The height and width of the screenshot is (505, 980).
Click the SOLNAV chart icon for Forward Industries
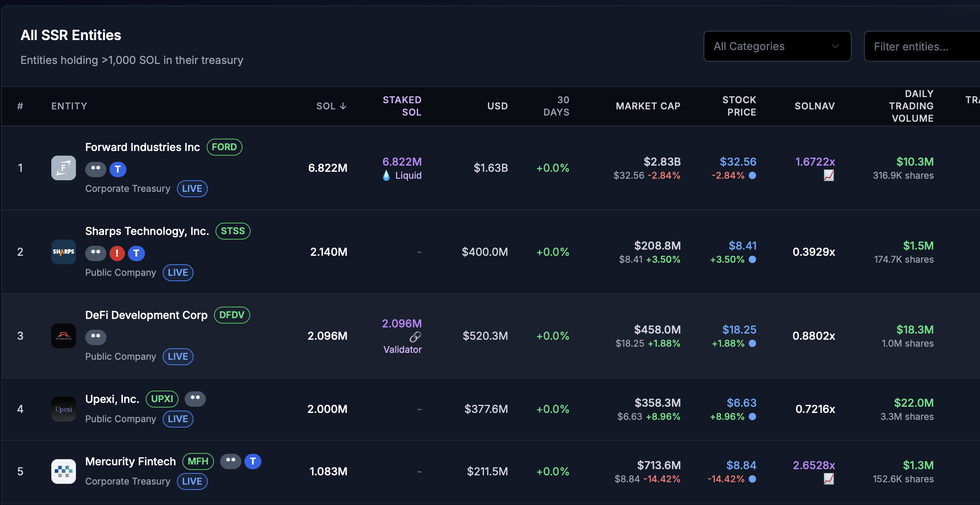tap(828, 176)
